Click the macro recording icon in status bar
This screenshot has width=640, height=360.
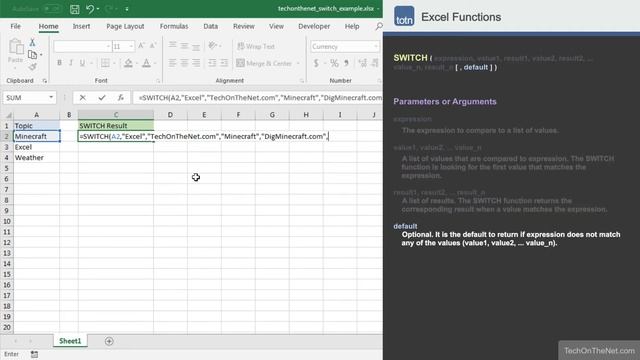34,354
